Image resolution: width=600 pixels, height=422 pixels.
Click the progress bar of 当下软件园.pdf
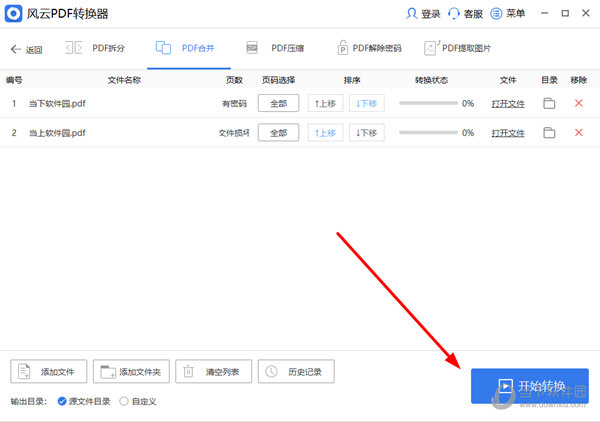click(x=428, y=103)
